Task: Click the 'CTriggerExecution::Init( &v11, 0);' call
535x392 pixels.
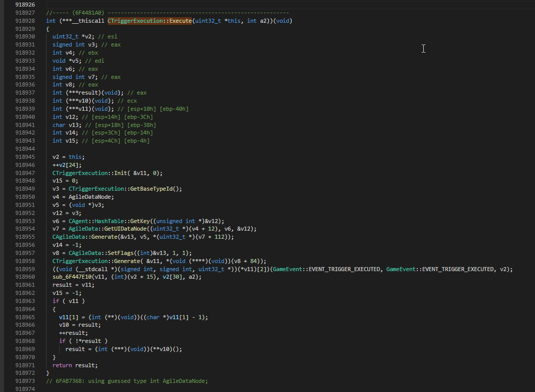Action: coord(108,173)
